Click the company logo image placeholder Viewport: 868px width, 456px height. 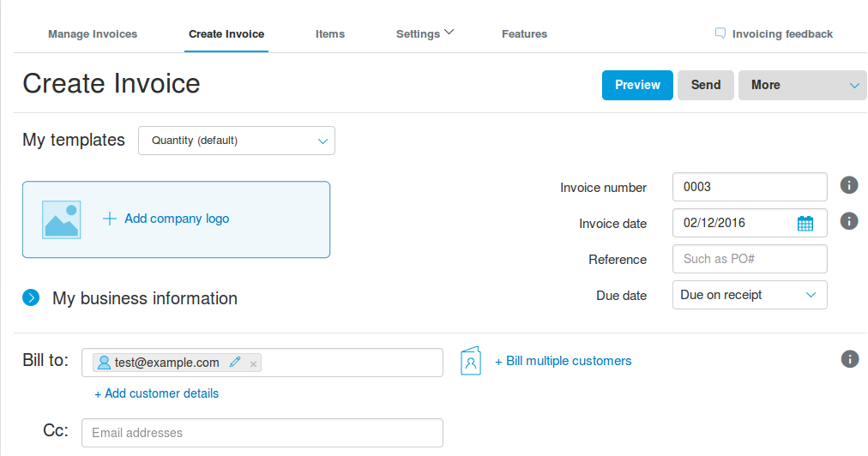click(62, 219)
